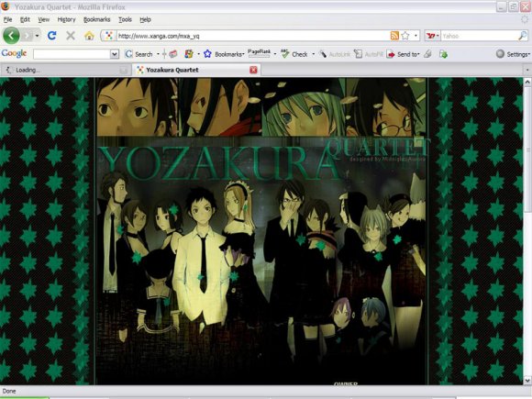Click the PageRank indicator
The height and width of the screenshot is (399, 532).
coord(259,53)
